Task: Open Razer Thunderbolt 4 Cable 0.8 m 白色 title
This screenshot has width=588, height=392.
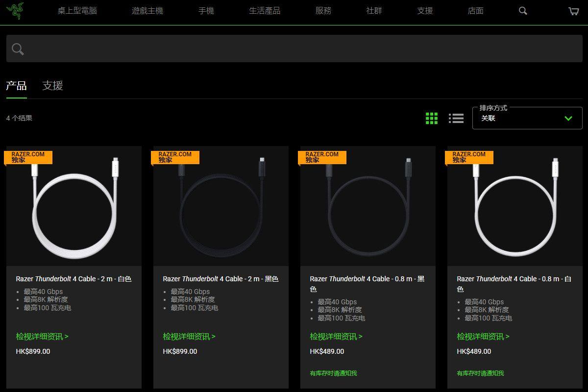Action: pyautogui.click(x=514, y=284)
